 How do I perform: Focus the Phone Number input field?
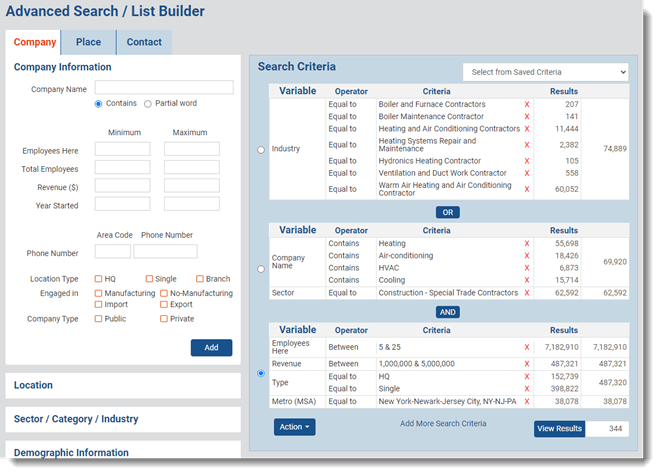click(165, 251)
